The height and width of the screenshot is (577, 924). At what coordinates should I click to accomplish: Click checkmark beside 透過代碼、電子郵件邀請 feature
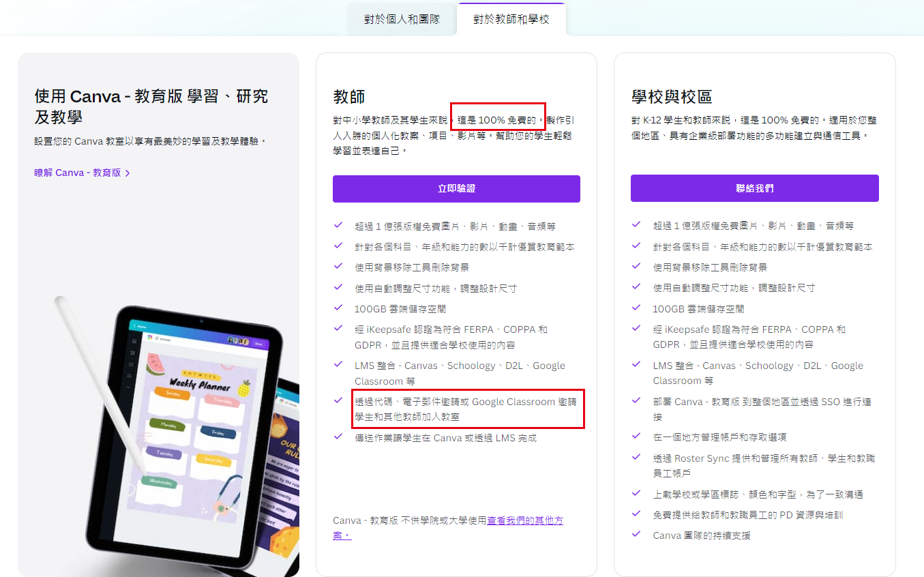pyautogui.click(x=338, y=401)
